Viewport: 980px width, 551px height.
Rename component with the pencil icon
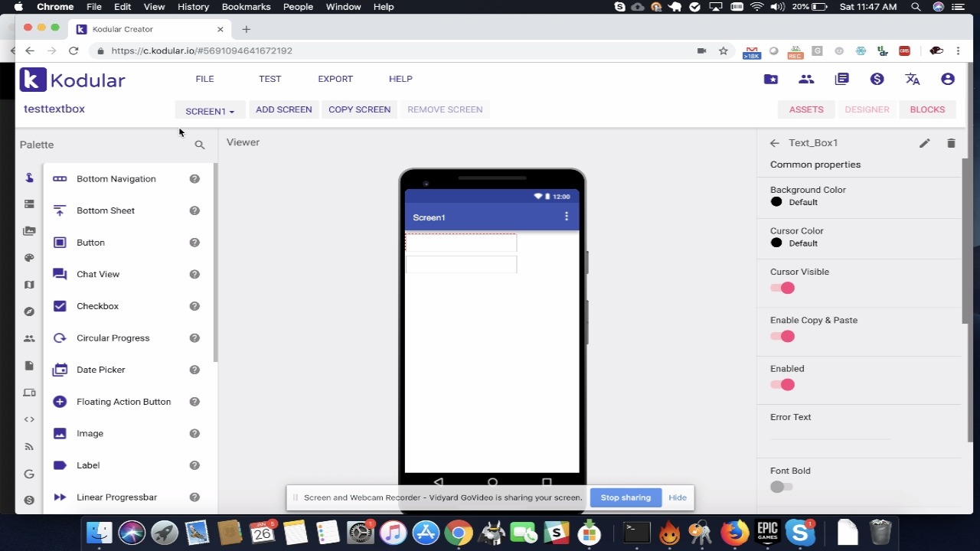[x=924, y=143]
